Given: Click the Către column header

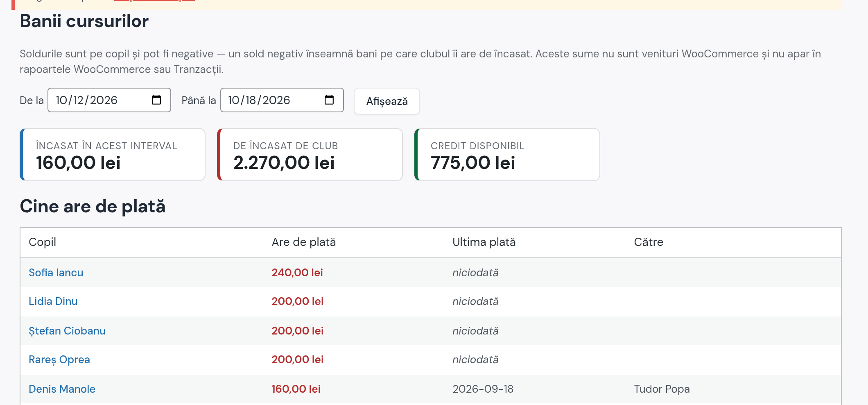Looking at the screenshot, I should [649, 242].
